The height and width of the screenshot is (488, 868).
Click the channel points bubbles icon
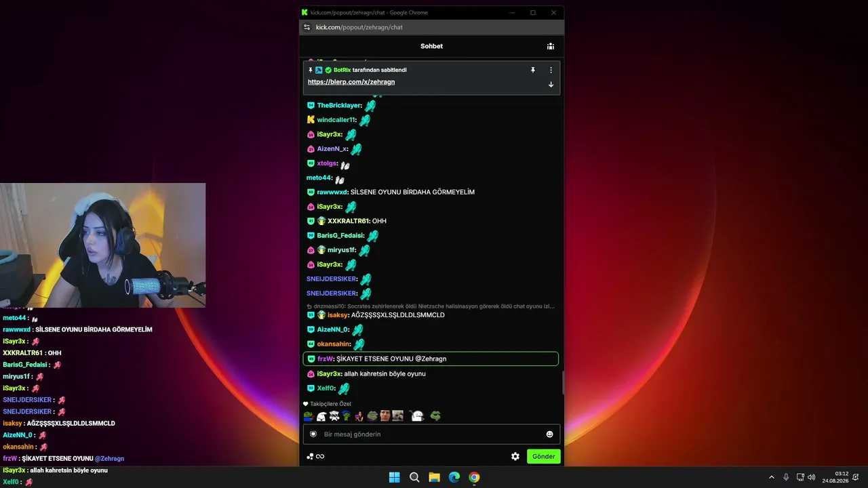click(x=310, y=456)
